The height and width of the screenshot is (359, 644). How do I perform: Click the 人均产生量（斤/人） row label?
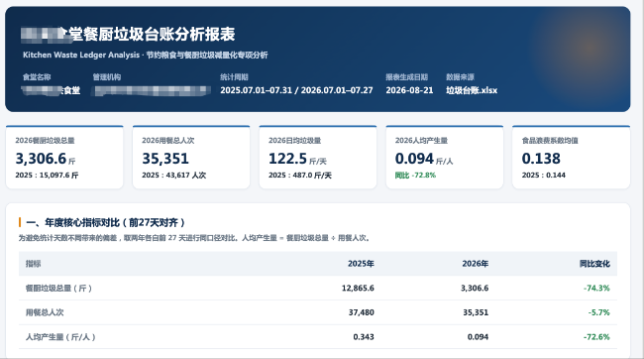pos(60,337)
